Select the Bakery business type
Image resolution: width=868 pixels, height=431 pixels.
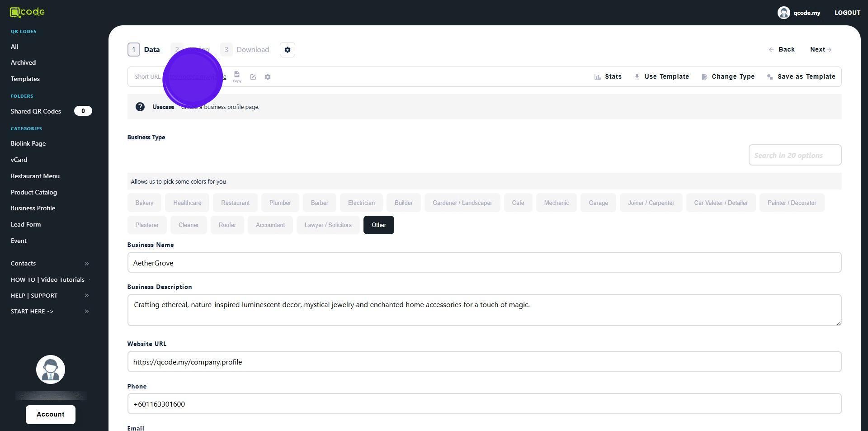(x=144, y=203)
